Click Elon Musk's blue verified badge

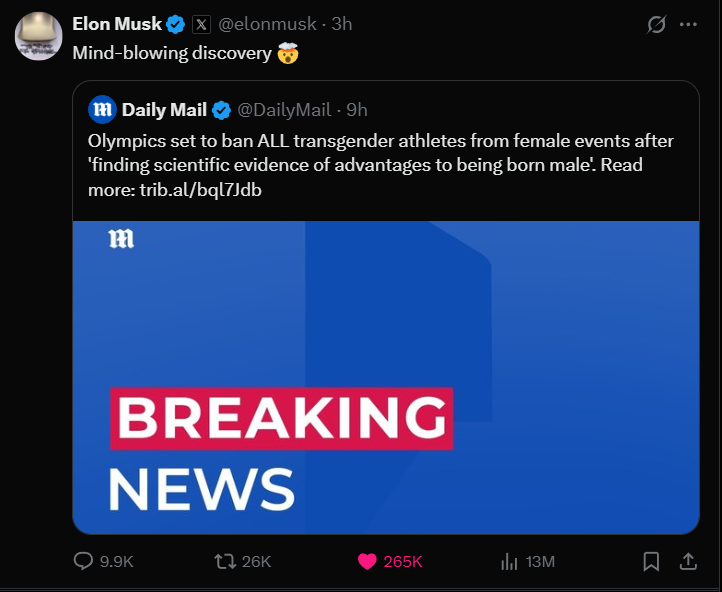tap(175, 24)
